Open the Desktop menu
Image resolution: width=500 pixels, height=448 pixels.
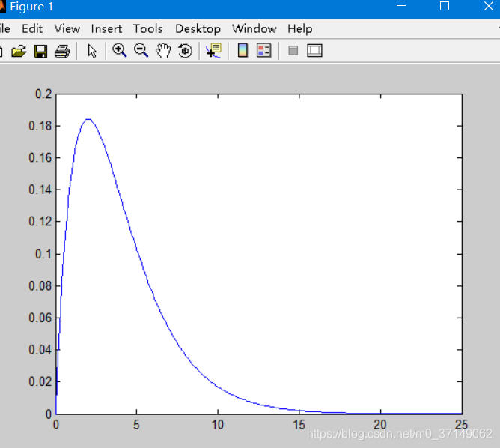coord(198,29)
